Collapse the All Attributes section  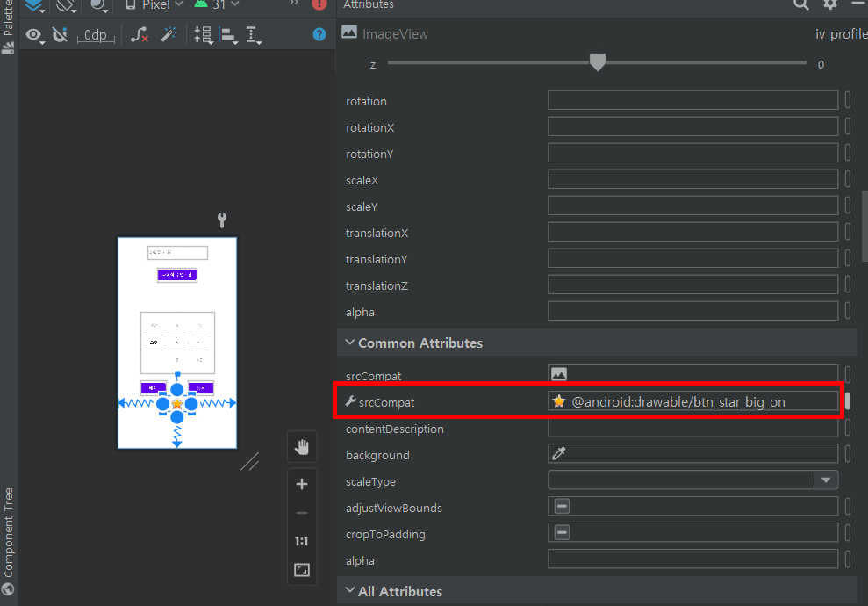tap(350, 590)
